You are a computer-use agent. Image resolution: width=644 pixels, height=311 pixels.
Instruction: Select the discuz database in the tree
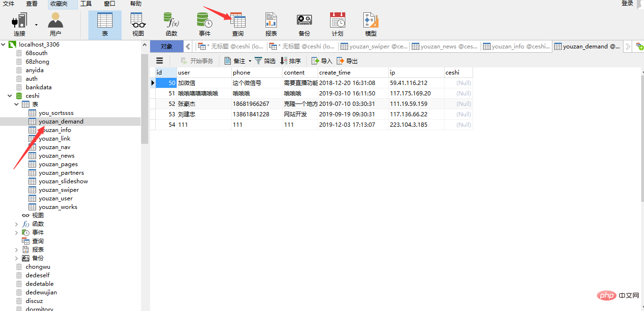coord(34,301)
